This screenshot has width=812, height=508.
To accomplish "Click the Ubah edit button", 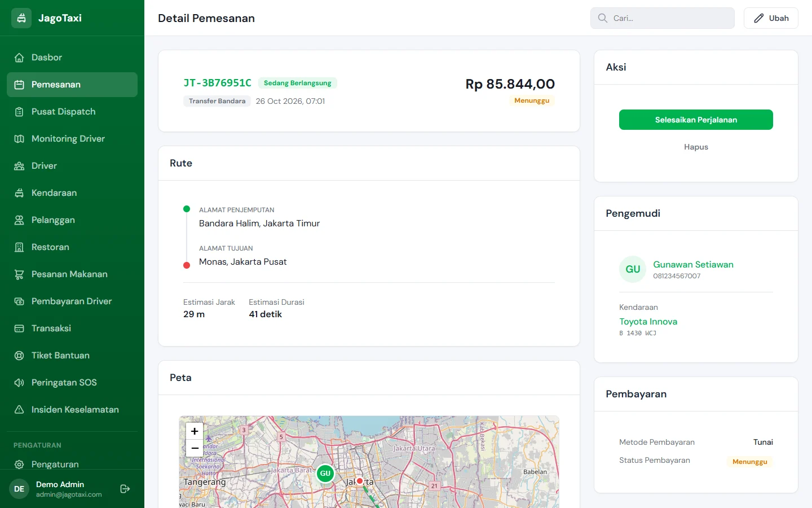I will (771, 18).
